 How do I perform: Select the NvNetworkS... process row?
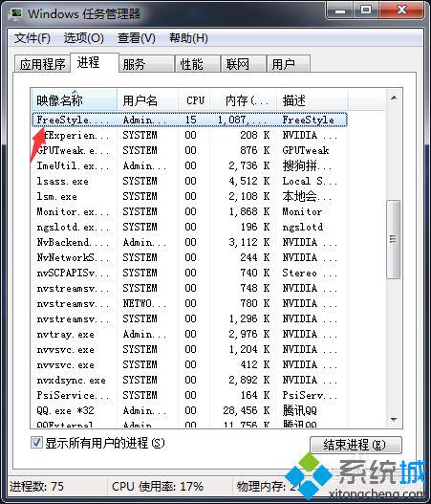[x=189, y=257]
